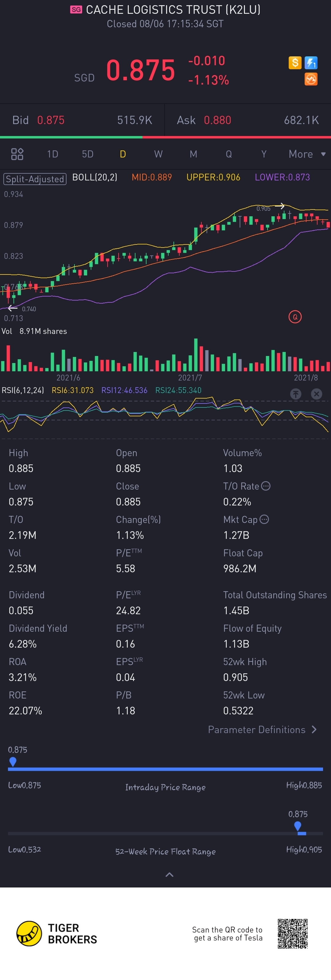Screen dimensions: 331x980
Task: Tap the Flow of Equity value 1.13B
Action: pyautogui.click(x=236, y=644)
